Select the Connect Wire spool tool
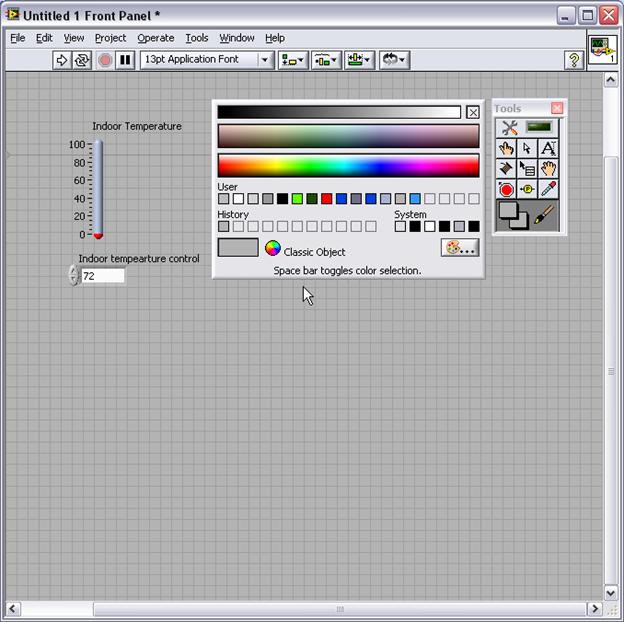 point(506,169)
